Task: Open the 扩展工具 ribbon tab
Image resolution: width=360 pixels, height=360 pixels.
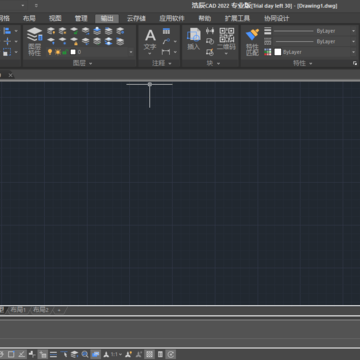Action: point(237,18)
